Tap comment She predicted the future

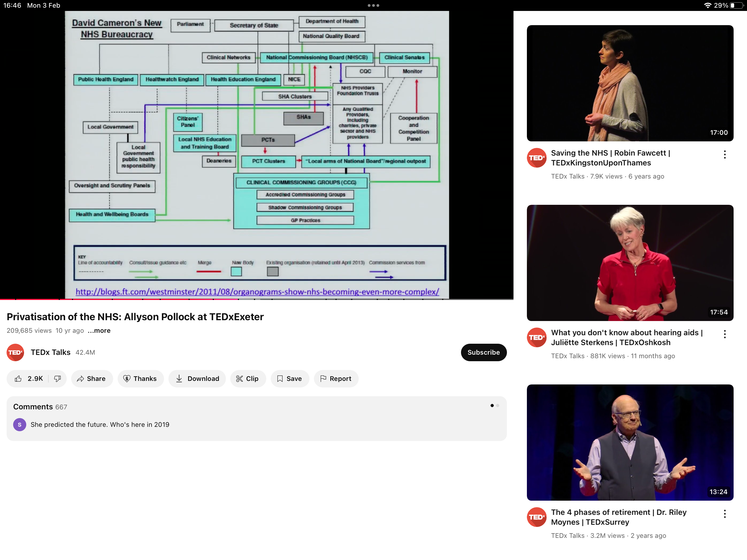(100, 425)
